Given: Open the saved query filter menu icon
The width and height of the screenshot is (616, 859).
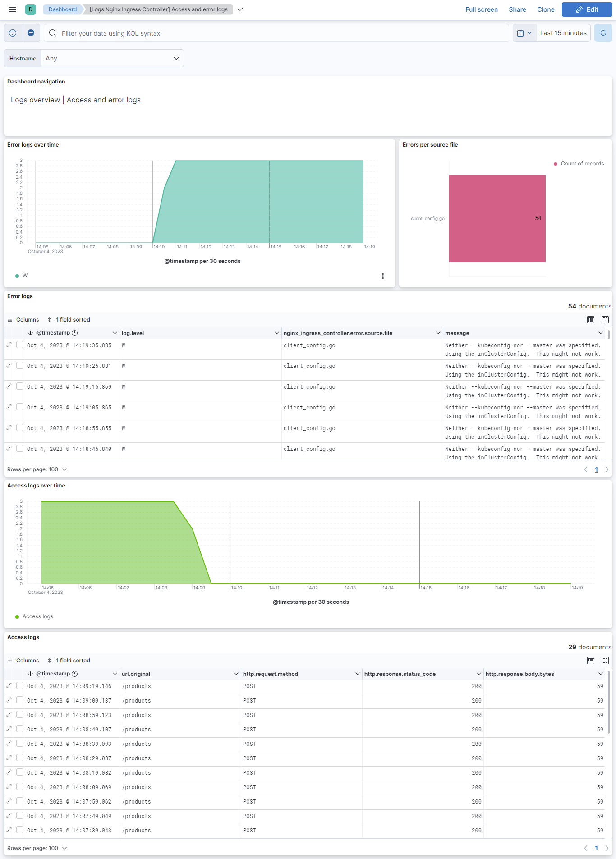Looking at the screenshot, I should (13, 33).
